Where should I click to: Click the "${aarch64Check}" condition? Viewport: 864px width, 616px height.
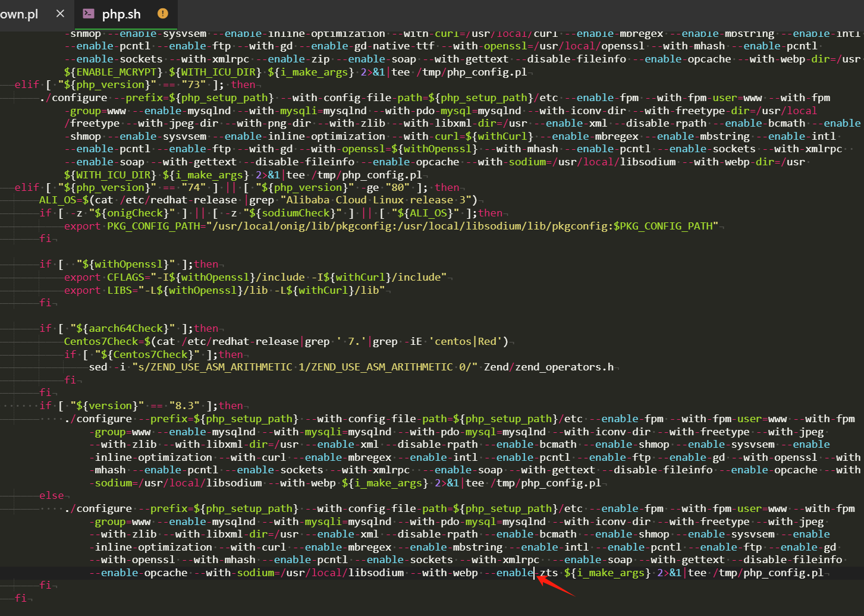[x=122, y=328]
